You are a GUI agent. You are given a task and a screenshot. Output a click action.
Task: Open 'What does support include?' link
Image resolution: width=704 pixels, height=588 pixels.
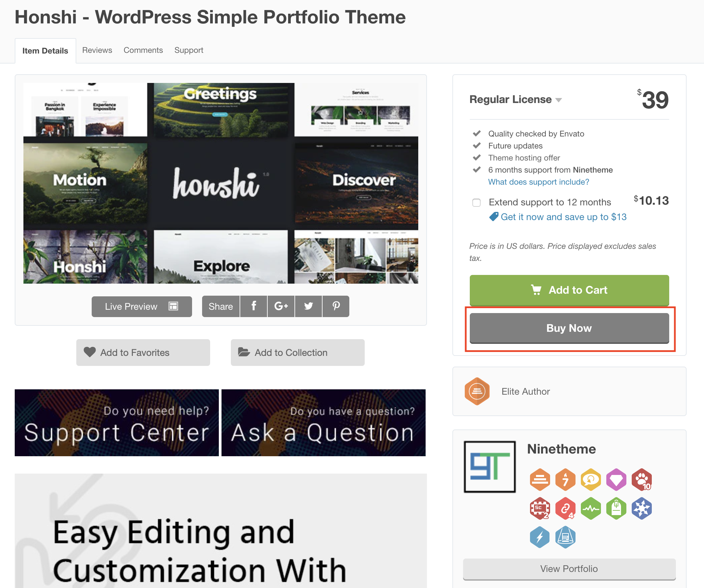pos(539,182)
